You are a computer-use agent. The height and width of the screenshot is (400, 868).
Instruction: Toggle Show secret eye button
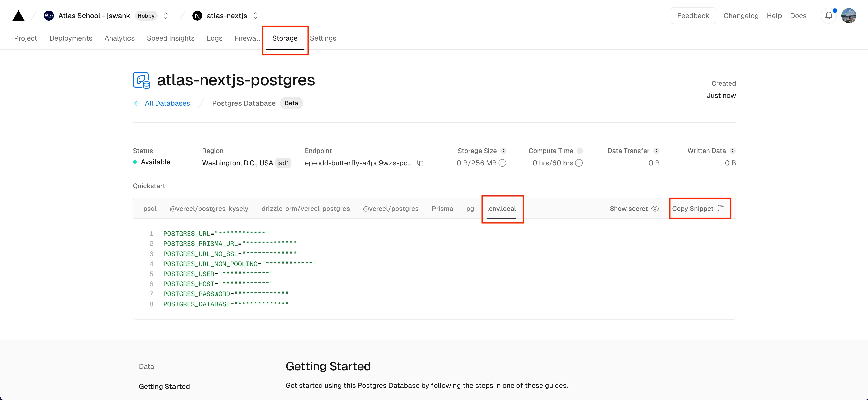634,209
